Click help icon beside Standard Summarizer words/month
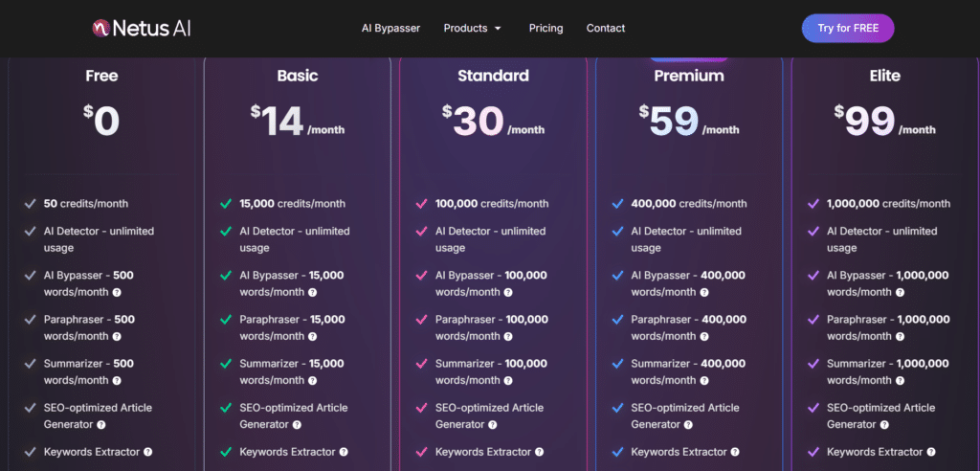The height and width of the screenshot is (471, 980). pos(508,380)
